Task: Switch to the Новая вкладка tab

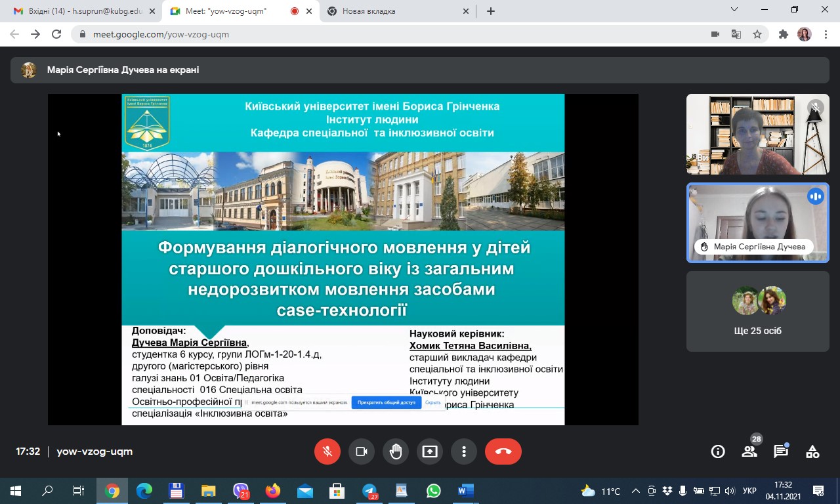Action: 367,10
